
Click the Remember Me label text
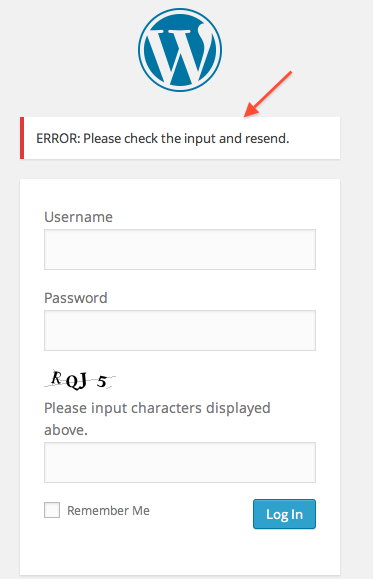point(108,510)
